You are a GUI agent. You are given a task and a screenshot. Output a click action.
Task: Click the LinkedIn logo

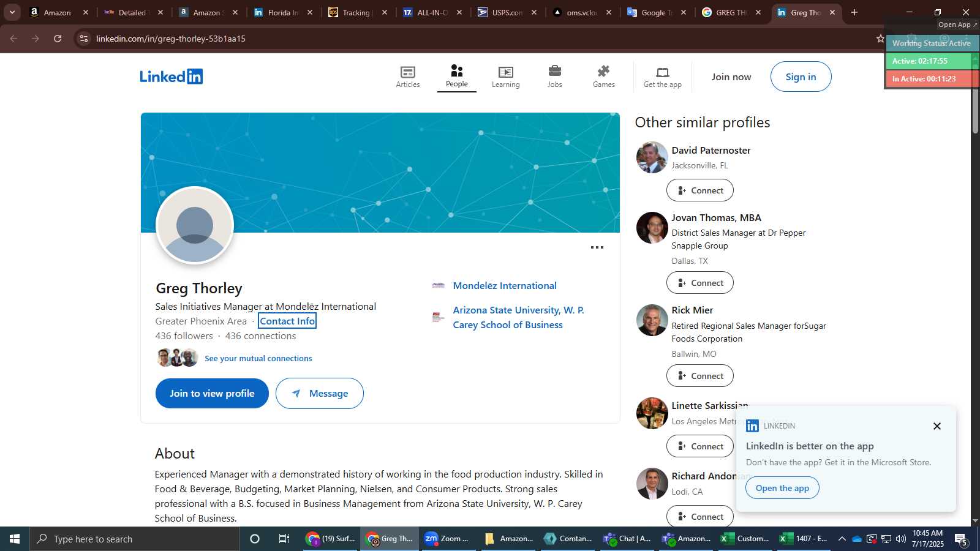(x=171, y=77)
